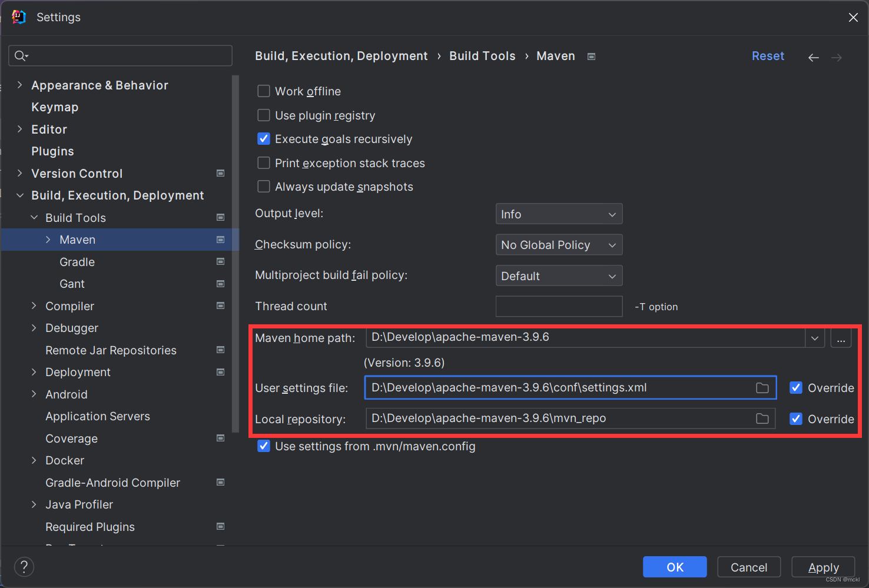Screen dimensions: 869x588
Task: Click the Apply button
Action: coord(823,567)
